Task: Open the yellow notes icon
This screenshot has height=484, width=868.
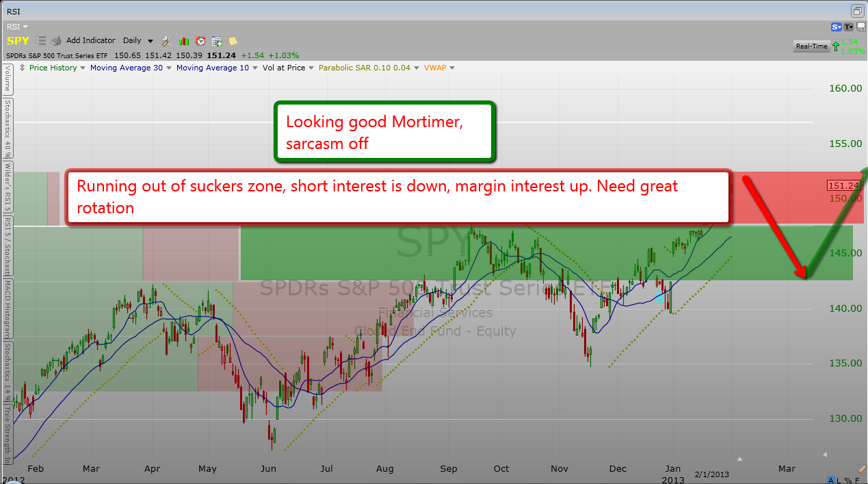Action: click(233, 41)
